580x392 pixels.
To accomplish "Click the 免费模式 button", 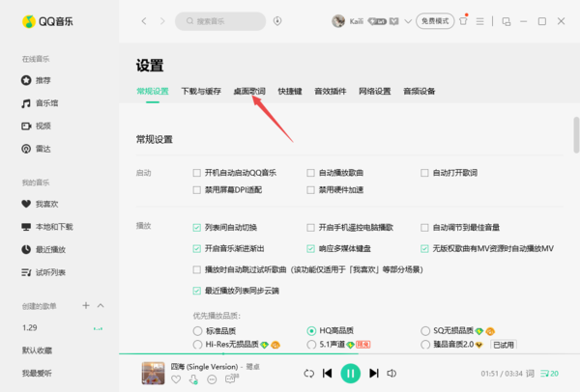I will tap(435, 20).
